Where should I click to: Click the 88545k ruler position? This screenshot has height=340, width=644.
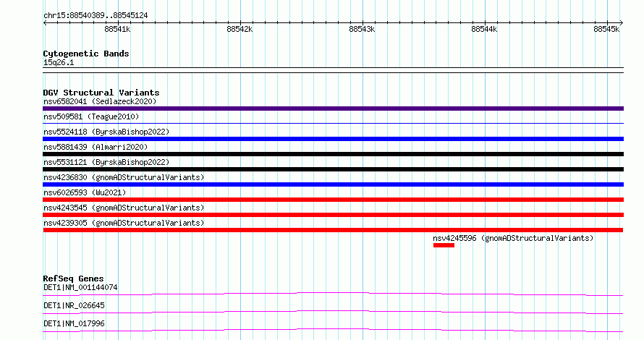tap(606, 29)
